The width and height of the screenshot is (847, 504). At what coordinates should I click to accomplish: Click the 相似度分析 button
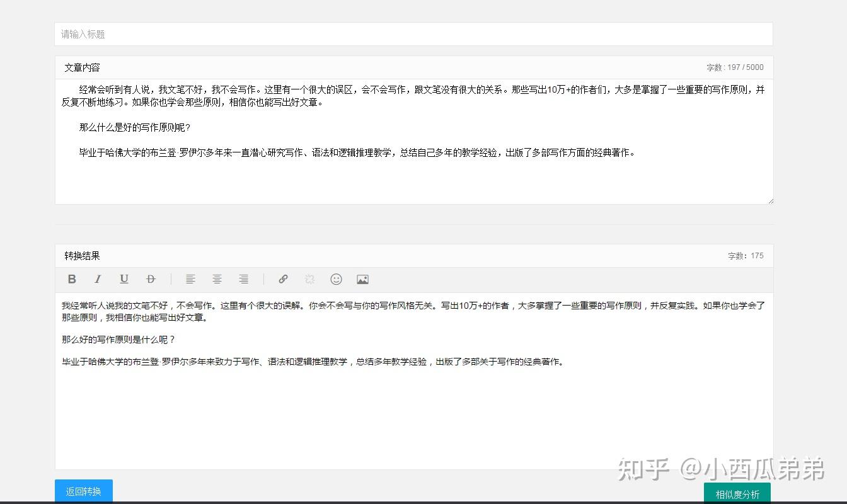(x=737, y=494)
